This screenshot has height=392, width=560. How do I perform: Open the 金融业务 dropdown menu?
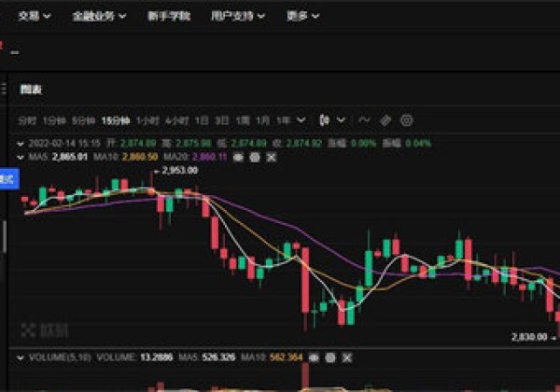99,16
